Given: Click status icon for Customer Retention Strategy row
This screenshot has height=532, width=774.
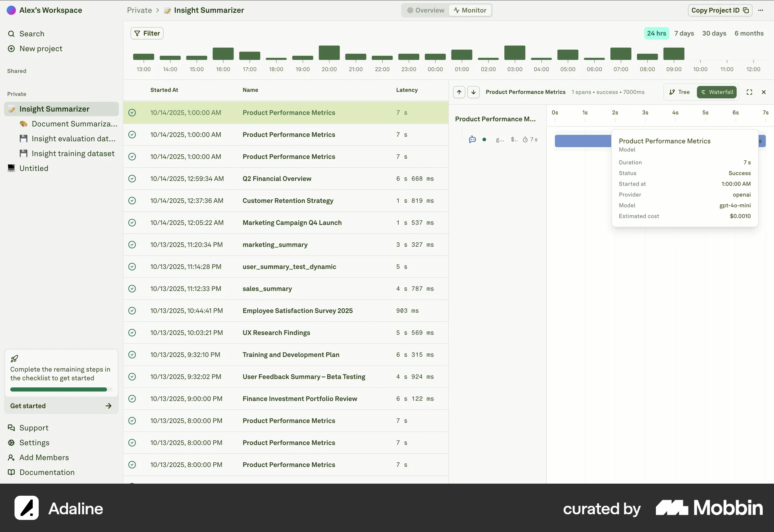Looking at the screenshot, I should [132, 201].
